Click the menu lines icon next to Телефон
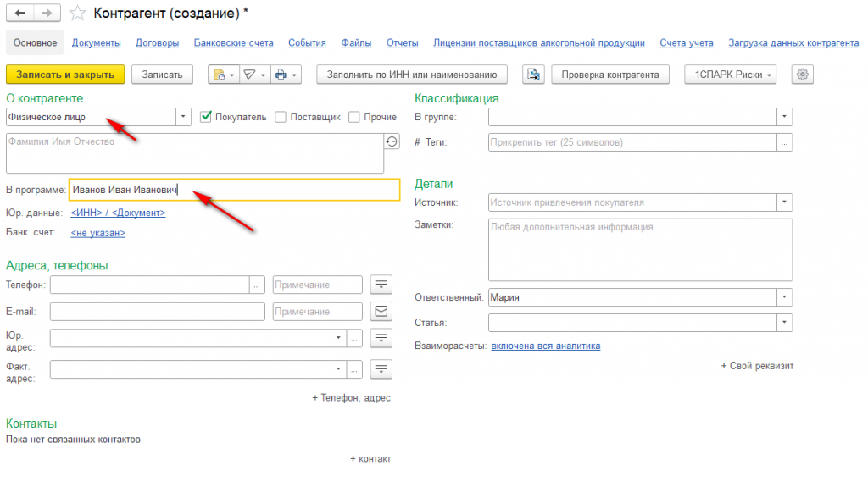Screen dimensions: 868x482 [x=381, y=285]
